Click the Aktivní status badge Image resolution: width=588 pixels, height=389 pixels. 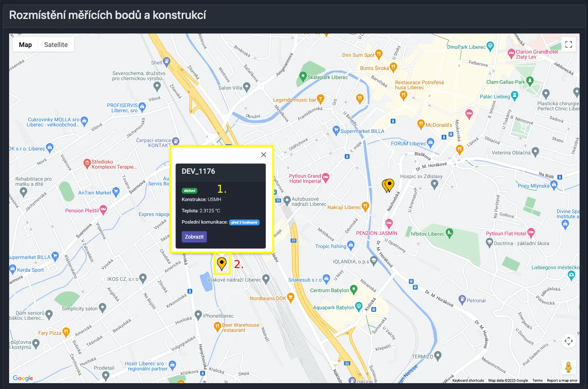pyautogui.click(x=190, y=190)
